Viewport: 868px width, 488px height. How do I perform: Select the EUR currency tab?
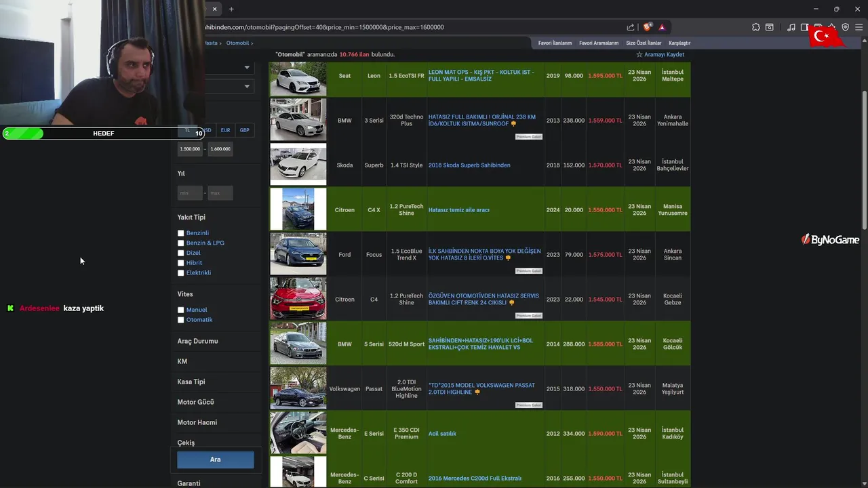tap(225, 130)
